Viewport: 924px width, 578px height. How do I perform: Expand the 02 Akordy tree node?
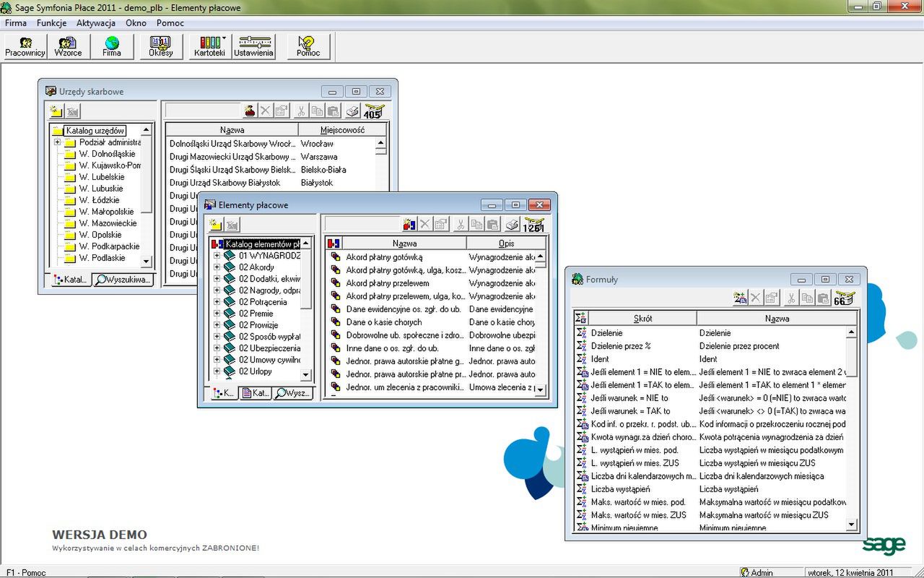[x=217, y=267]
